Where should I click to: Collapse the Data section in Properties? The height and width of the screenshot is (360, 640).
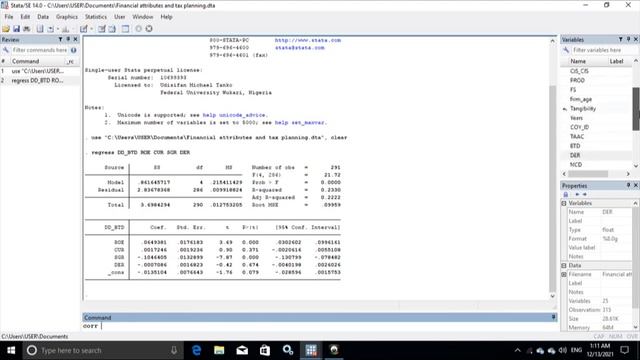[x=564, y=265]
